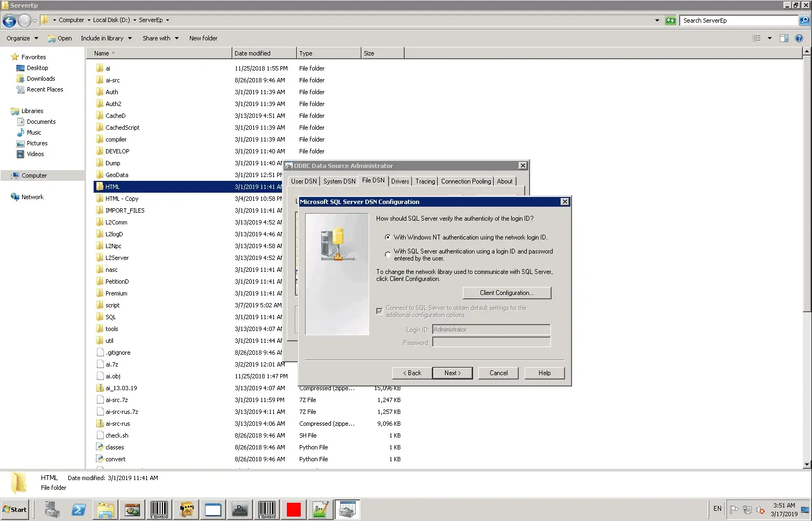
Task: Click the Action Center flag tray icon
Action: click(734, 509)
